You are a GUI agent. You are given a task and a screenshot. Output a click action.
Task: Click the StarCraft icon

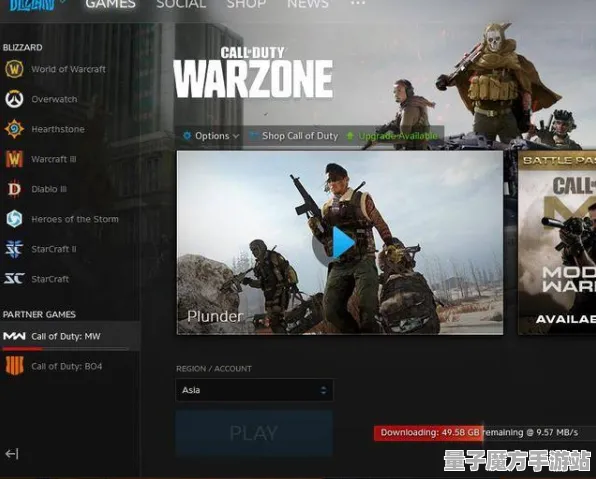pos(14,279)
